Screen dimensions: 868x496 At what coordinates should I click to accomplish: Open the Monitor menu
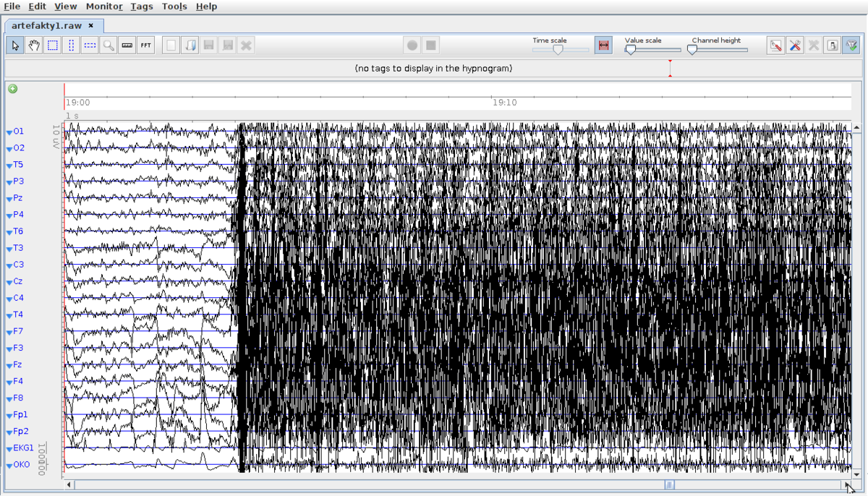[103, 6]
